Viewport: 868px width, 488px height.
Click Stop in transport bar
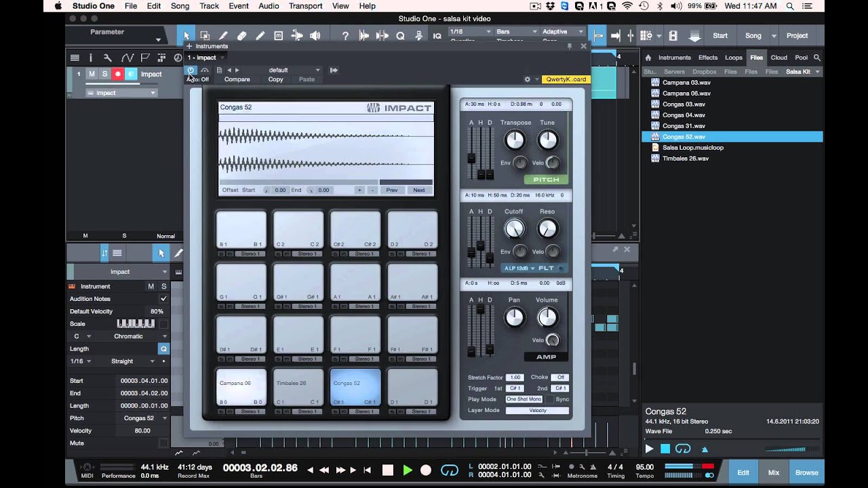coord(388,470)
